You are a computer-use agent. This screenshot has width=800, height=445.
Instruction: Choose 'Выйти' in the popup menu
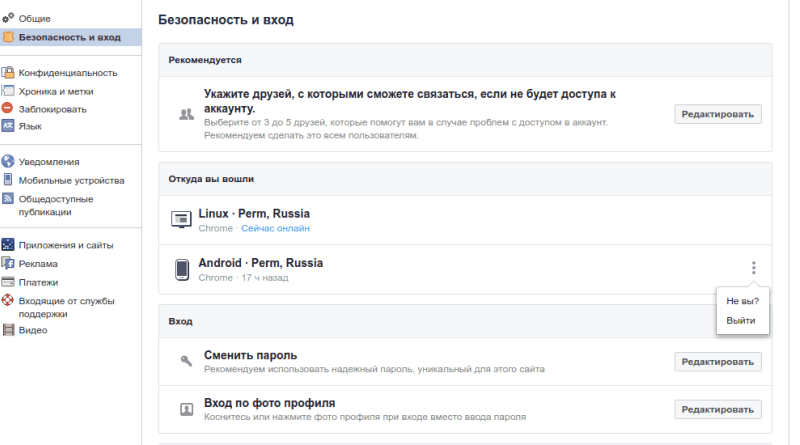click(x=742, y=320)
